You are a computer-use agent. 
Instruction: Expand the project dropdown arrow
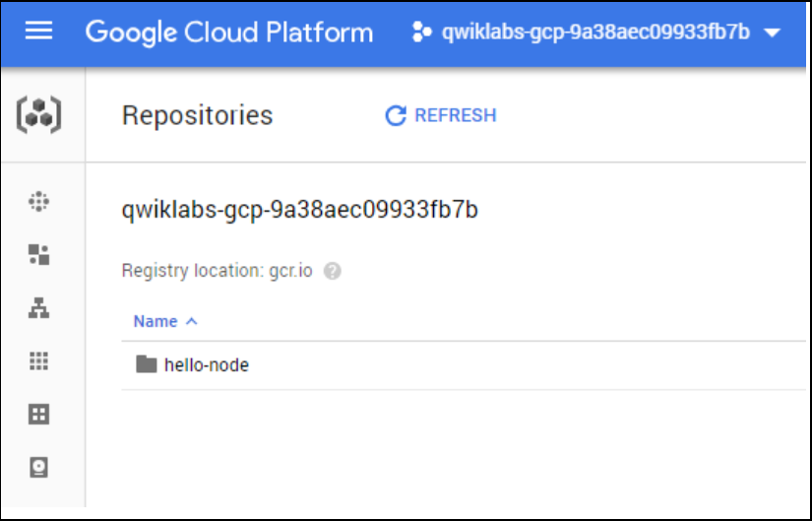772,33
